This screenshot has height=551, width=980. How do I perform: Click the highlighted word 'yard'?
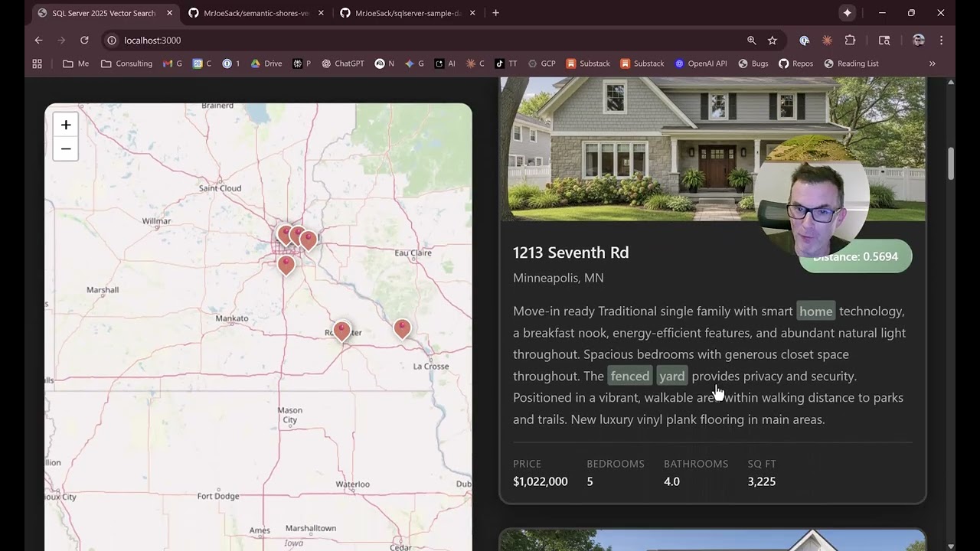[671, 376]
